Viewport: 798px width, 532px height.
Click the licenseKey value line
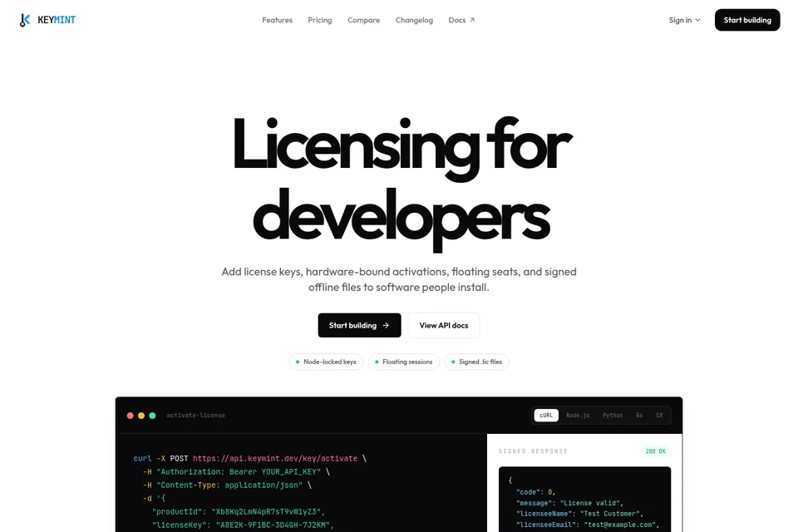(243, 525)
